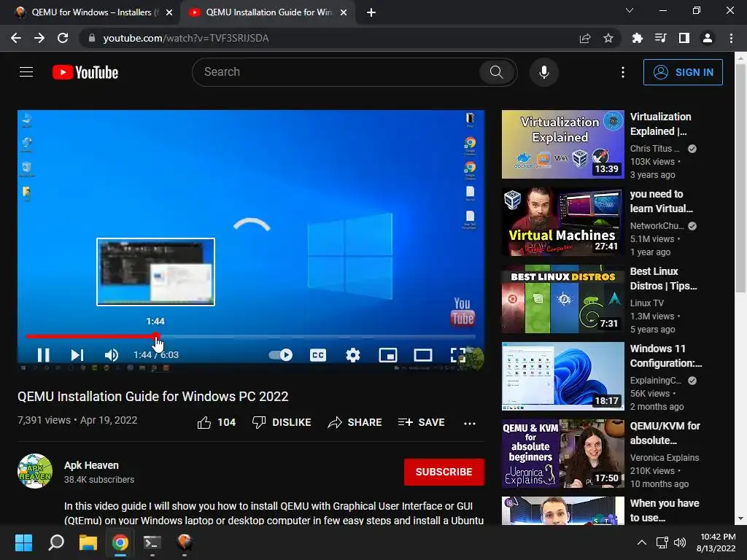Open Virtualization Explained video thumbnail
747x560 pixels.
(x=562, y=144)
